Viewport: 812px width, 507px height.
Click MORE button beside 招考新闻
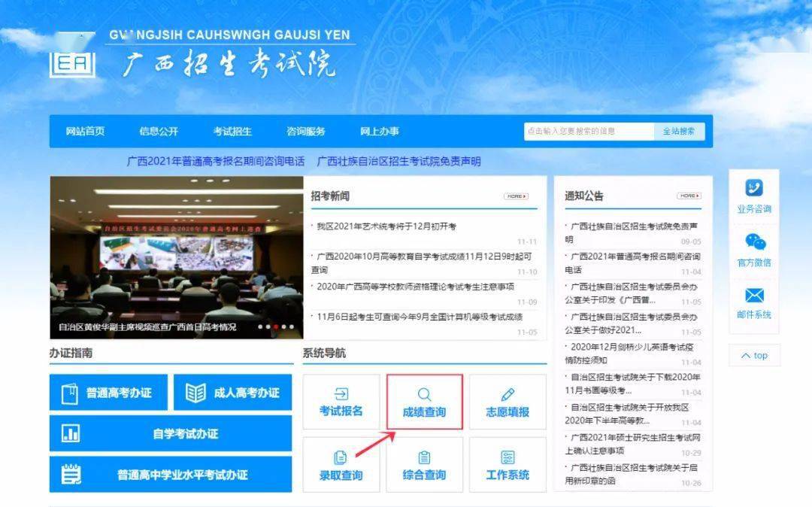(516, 196)
